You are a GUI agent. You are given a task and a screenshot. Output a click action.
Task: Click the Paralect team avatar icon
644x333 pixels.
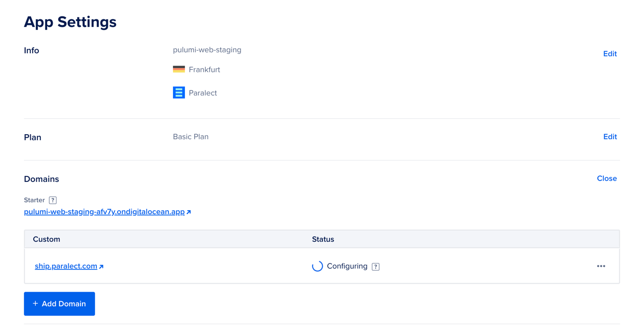click(x=178, y=92)
